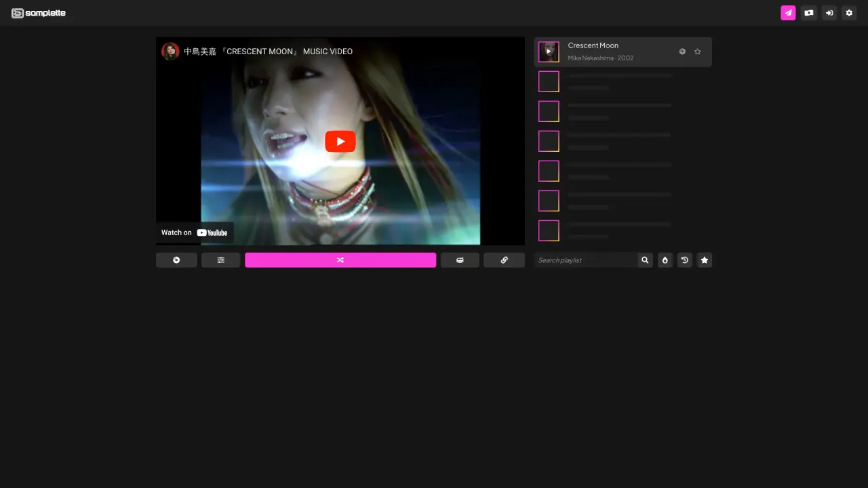Go to the Samplette logo home

click(x=39, y=13)
